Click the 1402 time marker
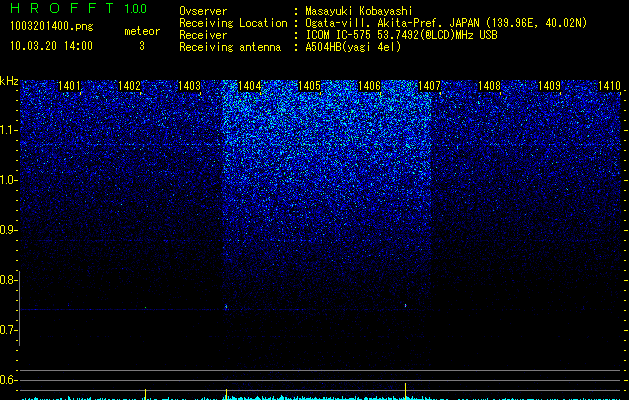 coord(130,86)
